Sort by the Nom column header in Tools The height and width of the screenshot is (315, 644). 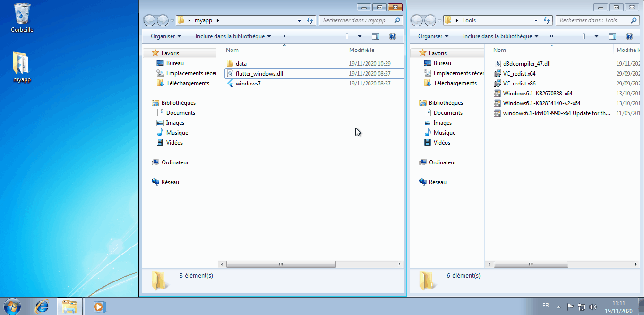(x=499, y=50)
